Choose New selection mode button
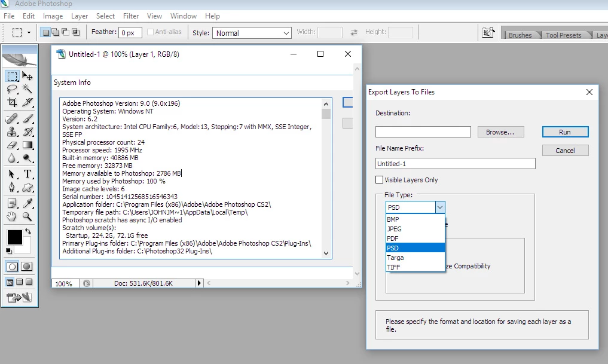This screenshot has height=364, width=608. [46, 32]
